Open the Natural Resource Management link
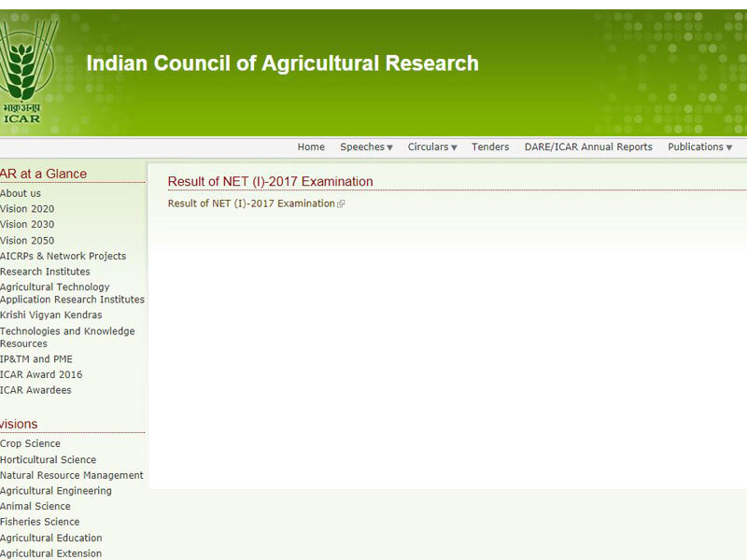747x560 pixels. point(72,475)
